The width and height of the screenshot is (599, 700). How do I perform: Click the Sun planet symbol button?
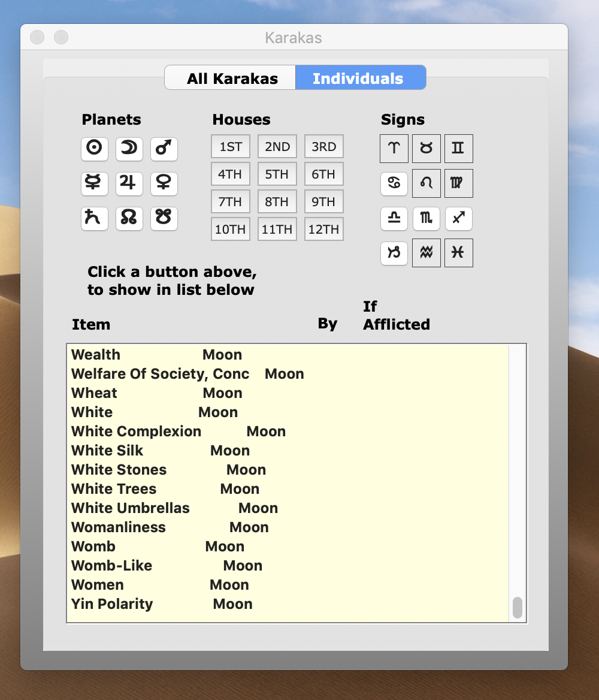95,149
